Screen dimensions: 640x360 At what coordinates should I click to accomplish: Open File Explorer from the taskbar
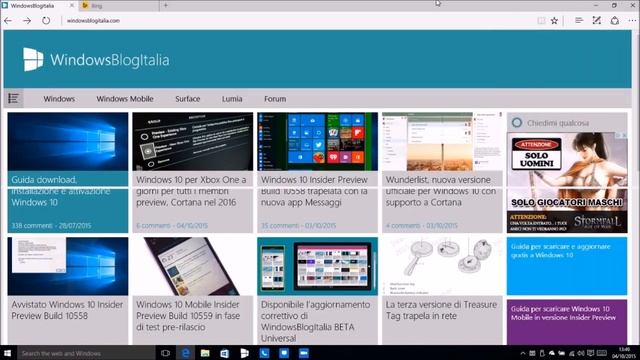205,353
